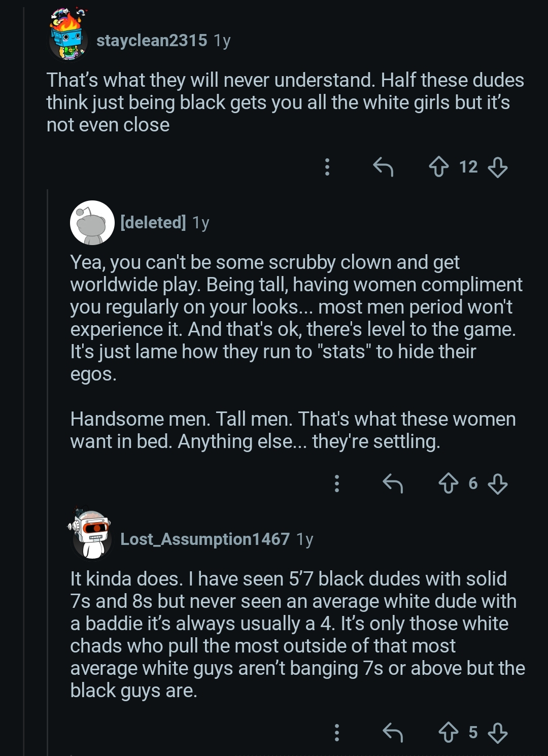Collapse the deleted user's comment body
The width and height of the screenshot is (548, 756).
pos(294,318)
